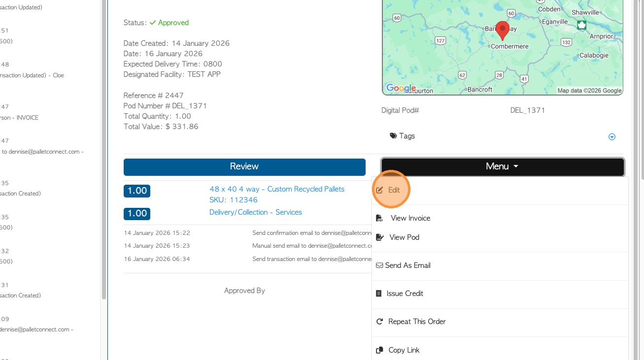Click the highway 127 shield on the map

pyautogui.click(x=441, y=40)
